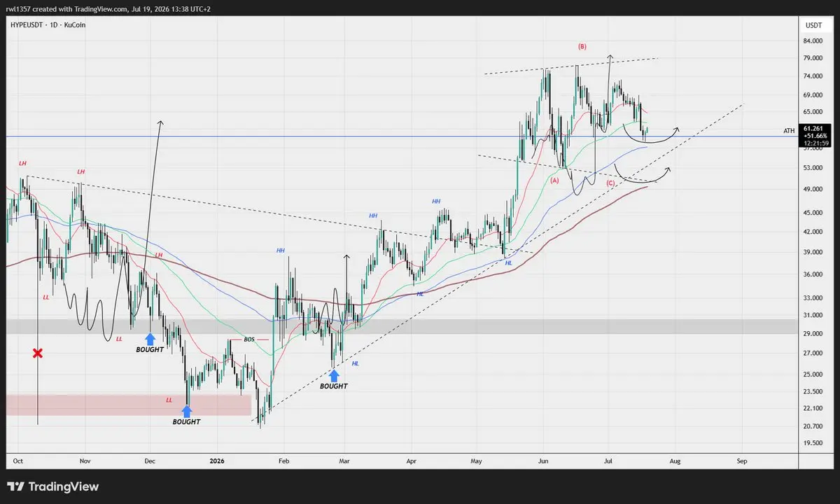Select the red shaded demand zone rectangle
840x504 pixels.
128,405
